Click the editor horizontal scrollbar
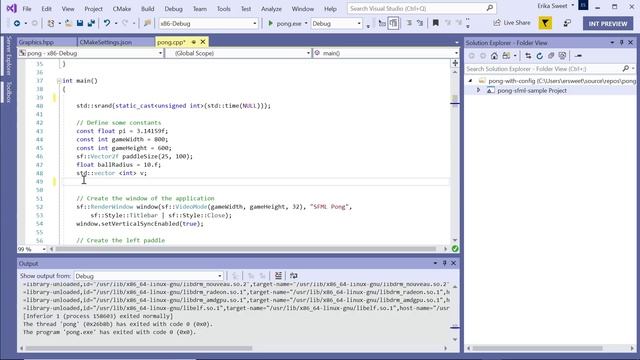640x360 pixels. [246, 249]
